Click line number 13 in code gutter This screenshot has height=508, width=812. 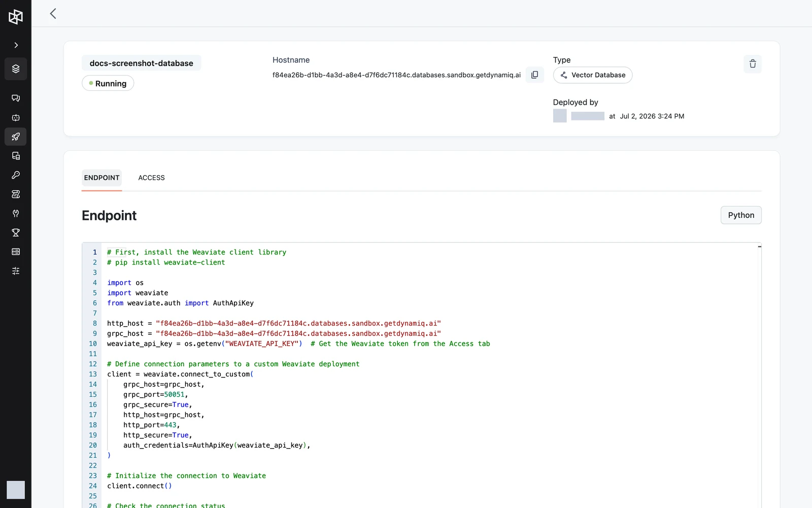pos(93,374)
